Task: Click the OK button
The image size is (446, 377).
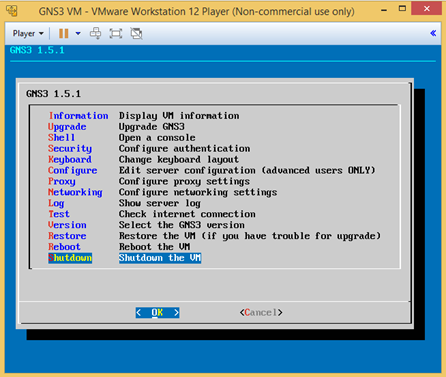Action: 157,312
